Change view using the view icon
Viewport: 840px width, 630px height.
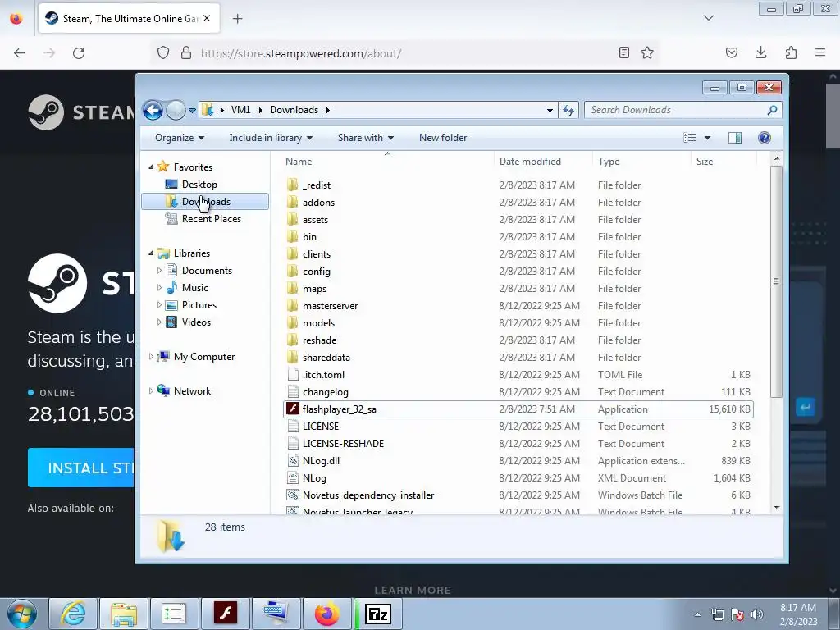pos(689,138)
